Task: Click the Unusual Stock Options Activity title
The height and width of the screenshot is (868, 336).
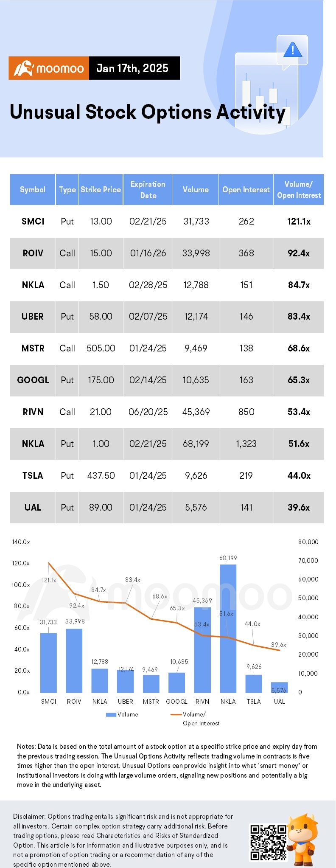Action: (x=148, y=112)
